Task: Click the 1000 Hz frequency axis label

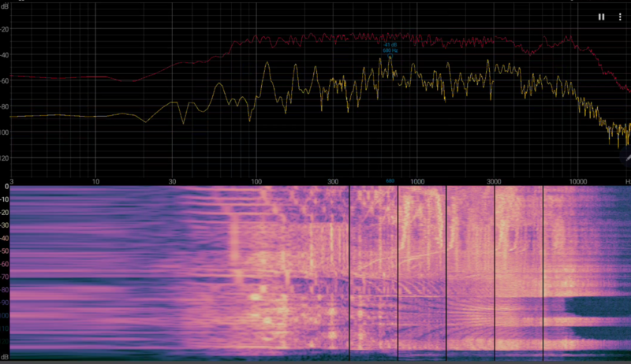Action: coord(417,180)
